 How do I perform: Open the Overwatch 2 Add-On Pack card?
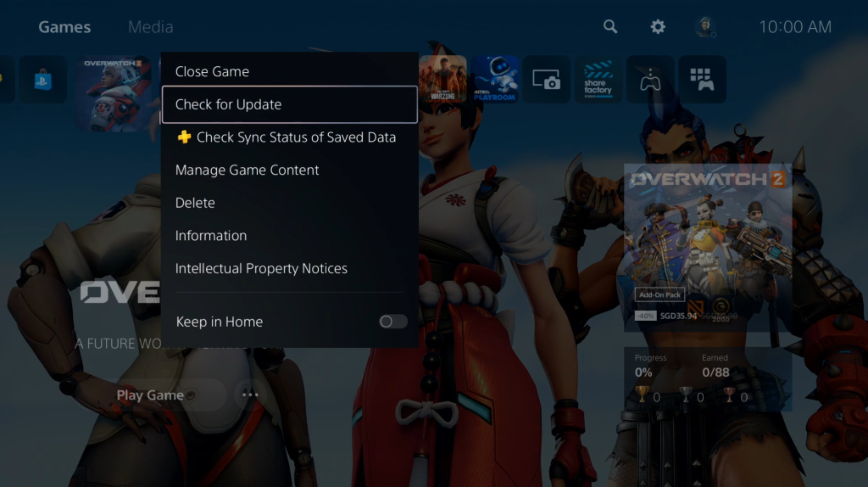(708, 248)
